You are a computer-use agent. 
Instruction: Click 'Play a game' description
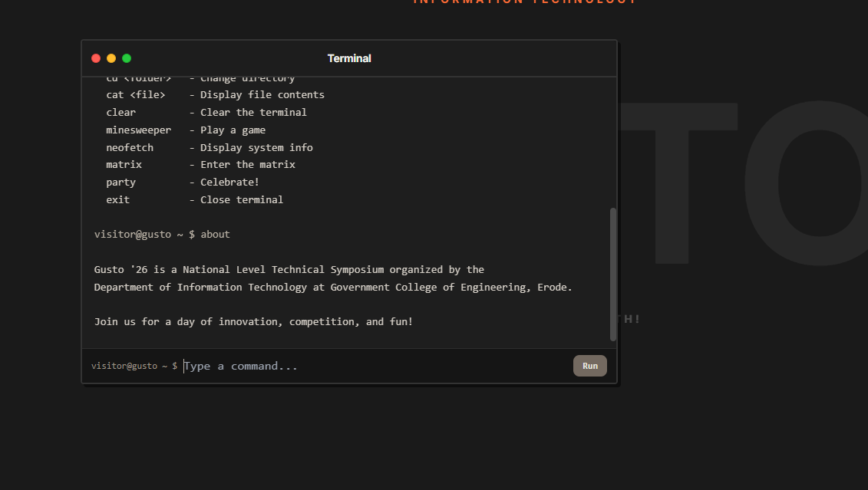pyautogui.click(x=233, y=130)
